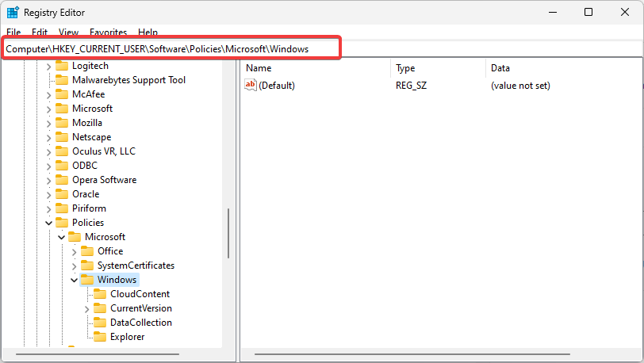Click the Policies folder icon
This screenshot has width=644, height=363.
coord(62,222)
